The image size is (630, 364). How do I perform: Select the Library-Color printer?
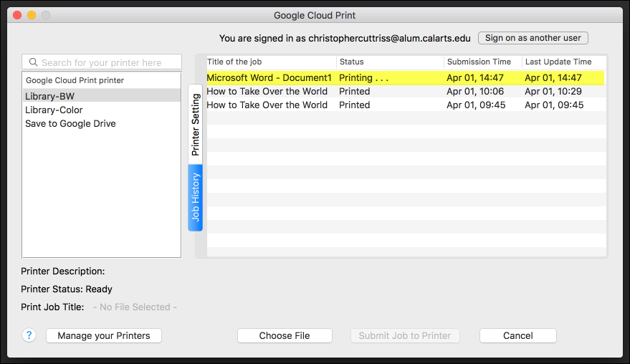[x=101, y=110]
